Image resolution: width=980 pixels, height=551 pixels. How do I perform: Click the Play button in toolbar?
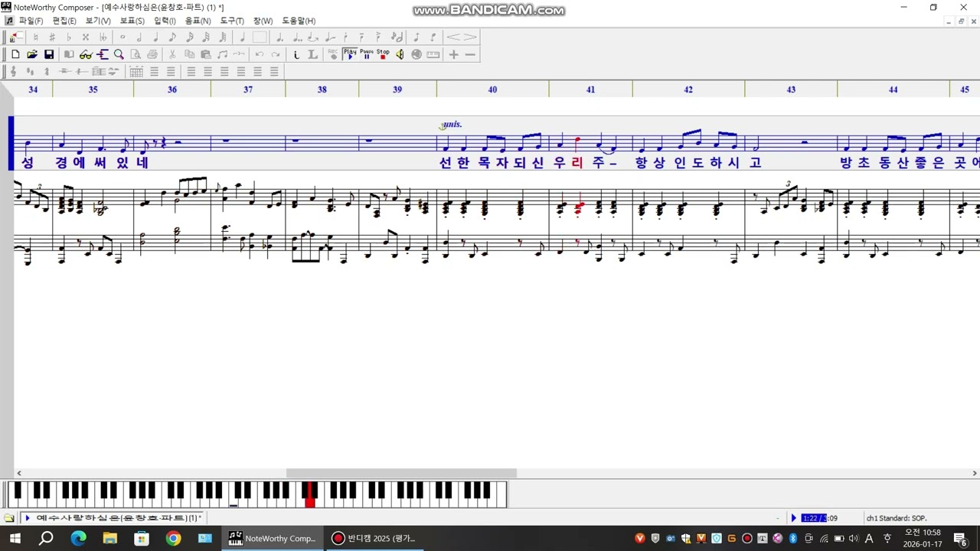(x=350, y=54)
